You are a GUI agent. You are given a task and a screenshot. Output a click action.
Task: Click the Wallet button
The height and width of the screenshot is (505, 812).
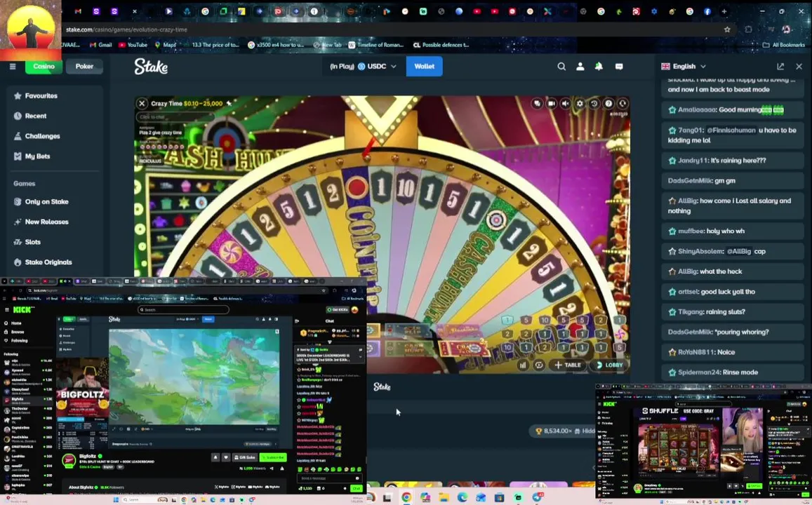click(424, 66)
